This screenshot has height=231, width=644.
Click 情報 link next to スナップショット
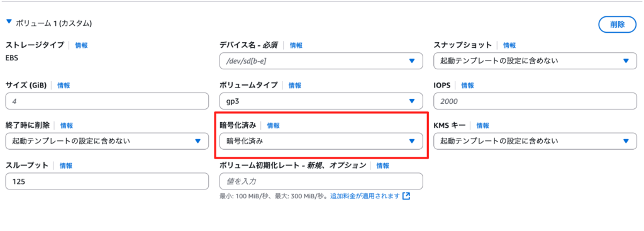click(509, 45)
